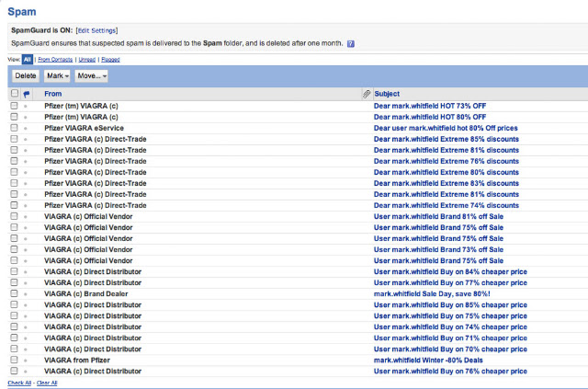Click the Check All link

coord(19,383)
